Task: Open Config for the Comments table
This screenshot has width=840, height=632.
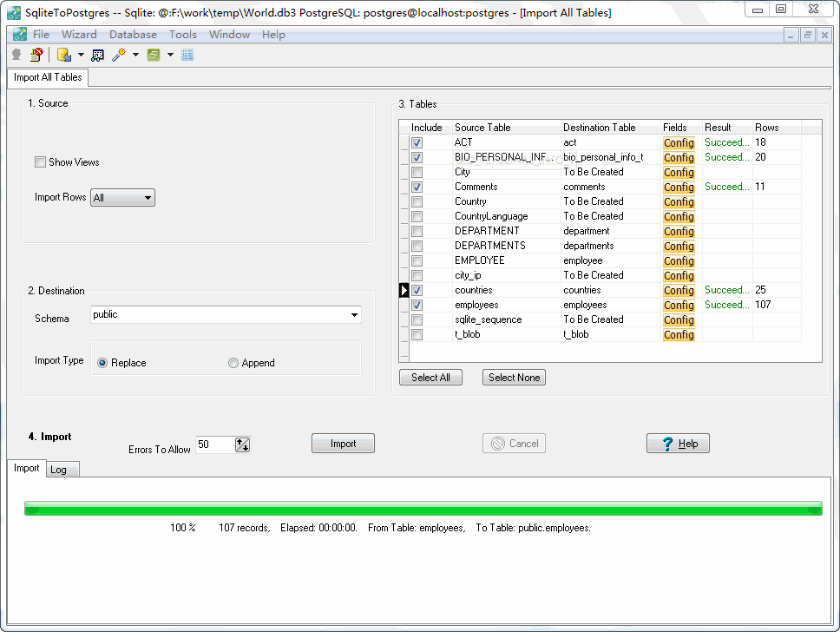Action: pos(679,187)
